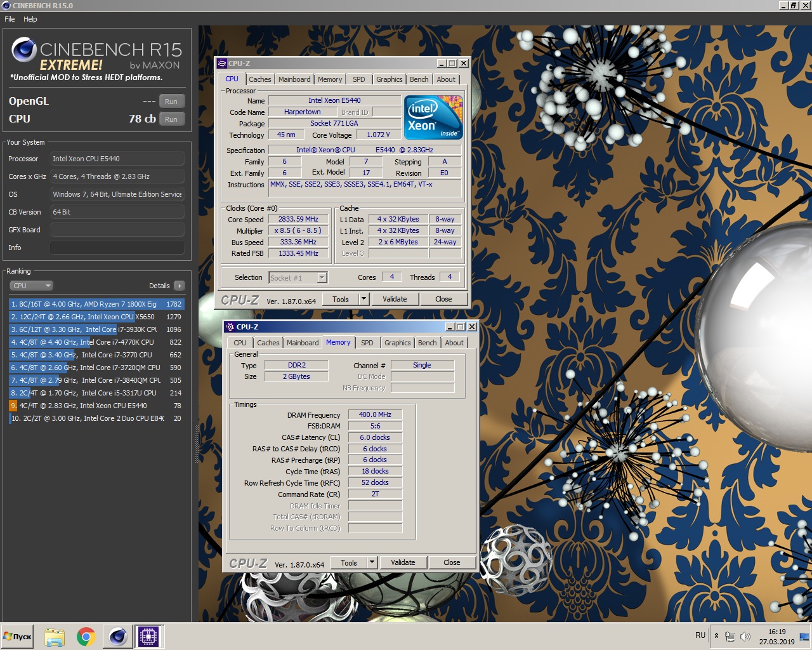Viewport: 812px width, 650px height.
Task: Click the title icon of CPU-Z Memory window
Action: click(x=230, y=327)
